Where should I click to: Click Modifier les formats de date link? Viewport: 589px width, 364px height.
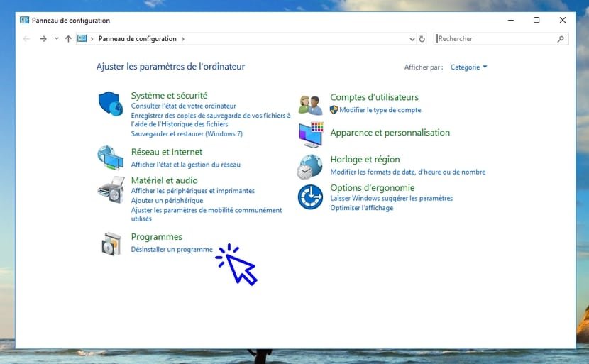408,172
